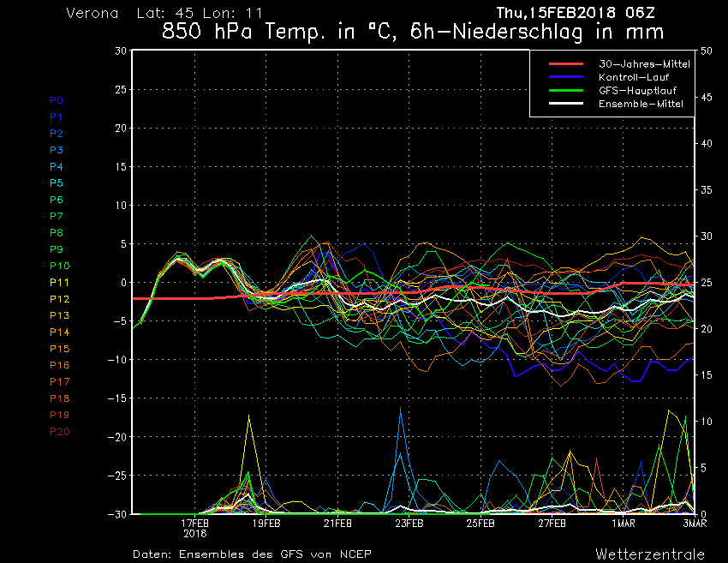Click the Verona location name
Screen dimensions: 728x563
[92, 13]
